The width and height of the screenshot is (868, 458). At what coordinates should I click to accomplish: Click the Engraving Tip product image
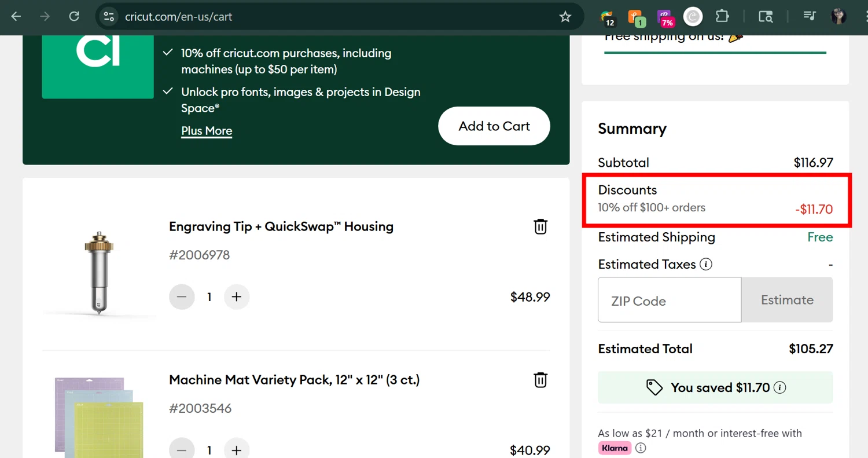pyautogui.click(x=99, y=273)
